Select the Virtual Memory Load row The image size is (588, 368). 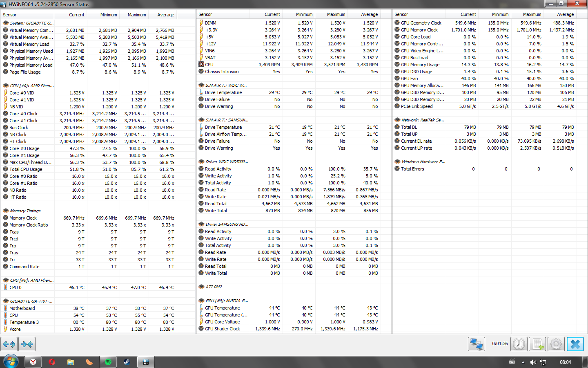[x=98, y=44]
